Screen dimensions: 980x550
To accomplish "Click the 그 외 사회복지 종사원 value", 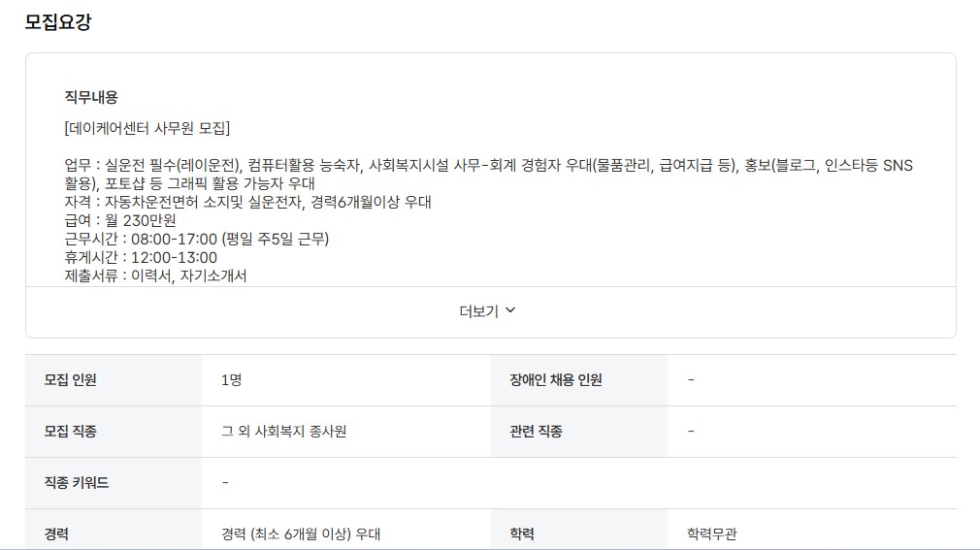I will click(283, 432).
